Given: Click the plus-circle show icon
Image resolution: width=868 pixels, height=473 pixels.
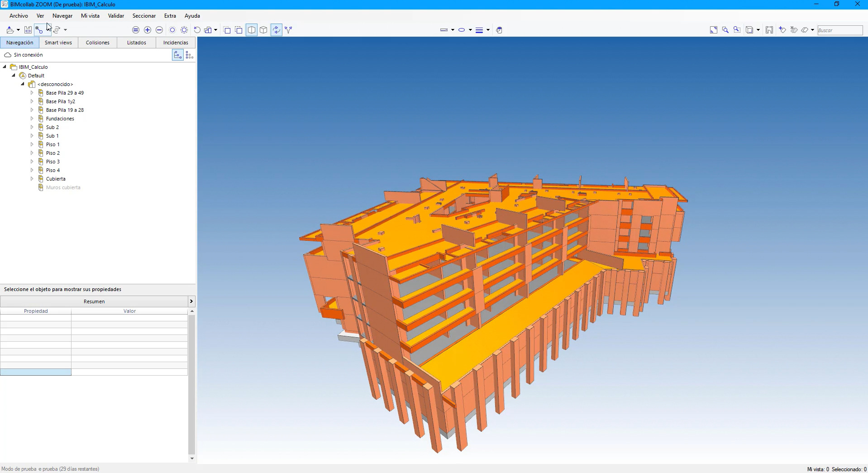Looking at the screenshot, I should [x=148, y=30].
